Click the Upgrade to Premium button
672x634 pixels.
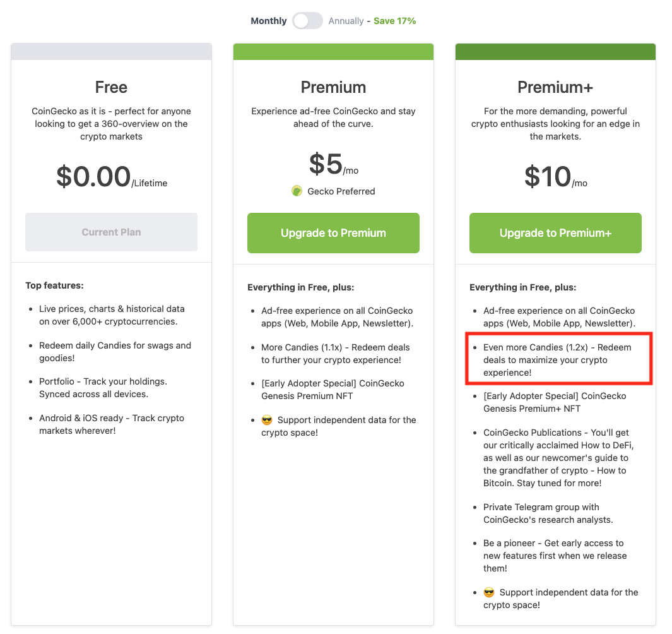click(333, 233)
